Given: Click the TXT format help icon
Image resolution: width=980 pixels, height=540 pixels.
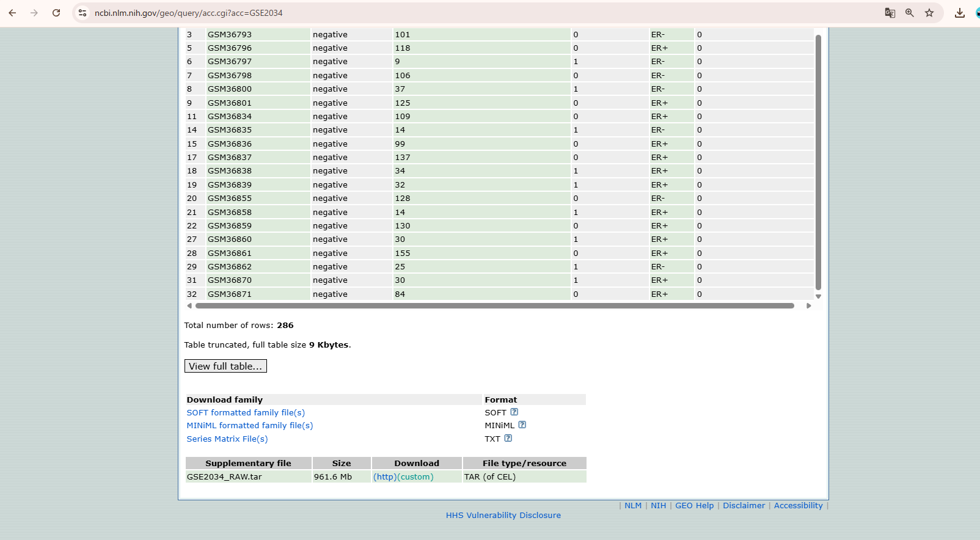Looking at the screenshot, I should (508, 438).
